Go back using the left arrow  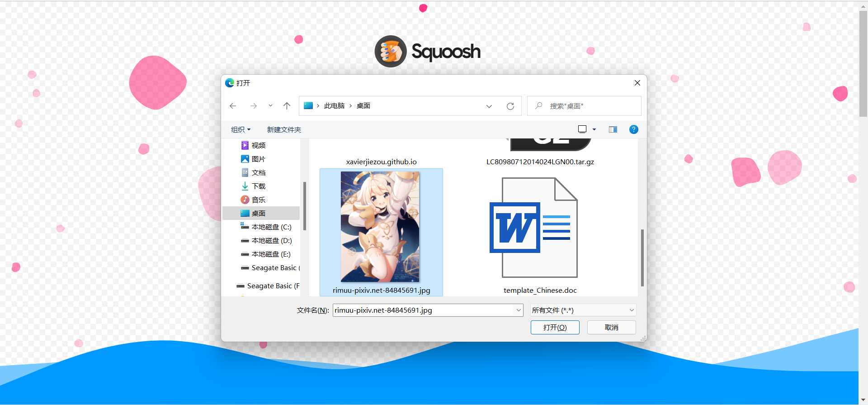pyautogui.click(x=233, y=106)
